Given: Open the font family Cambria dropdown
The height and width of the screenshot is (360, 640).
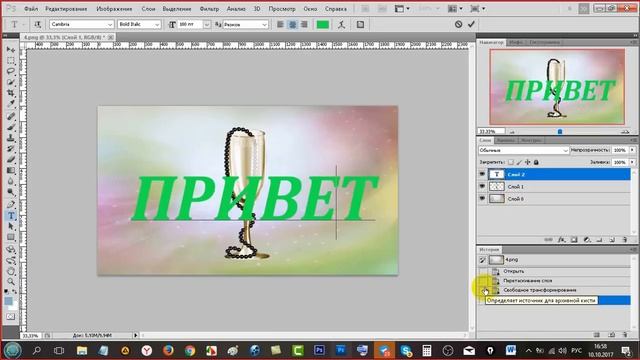Looking at the screenshot, I should tap(110, 24).
